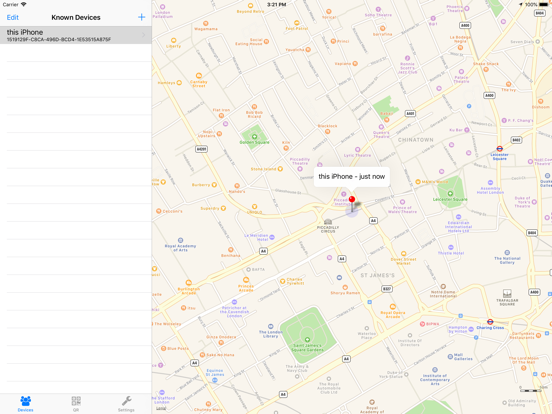Tap the Liberty shop marker

pyautogui.click(x=173, y=40)
